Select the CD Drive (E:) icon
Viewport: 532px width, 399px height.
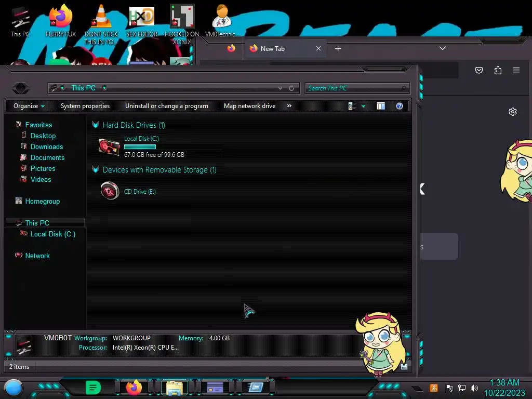110,191
